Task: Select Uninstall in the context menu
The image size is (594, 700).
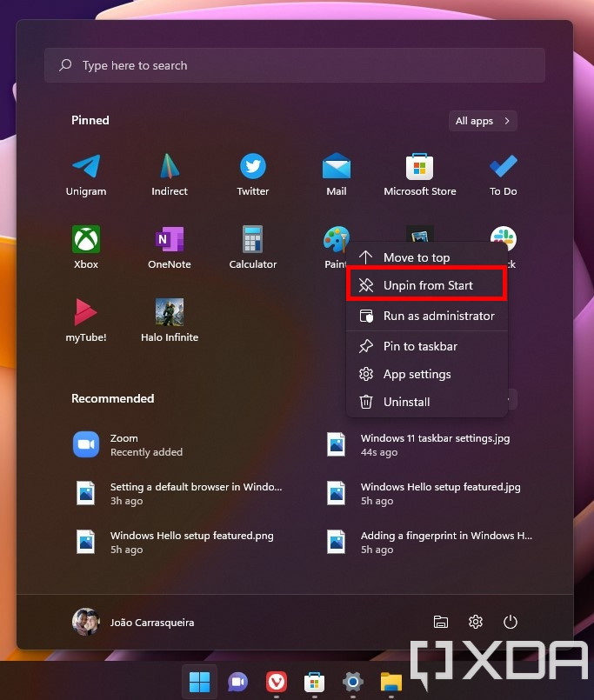Action: pyautogui.click(x=427, y=402)
